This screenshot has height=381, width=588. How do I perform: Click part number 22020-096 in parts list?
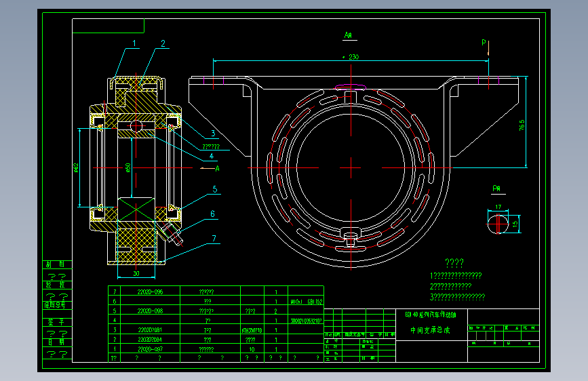(x=150, y=292)
